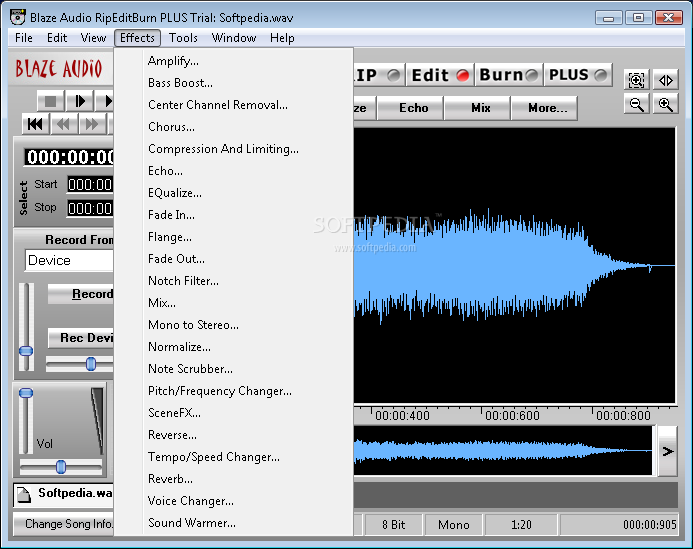Click Change Song Info button
The height and width of the screenshot is (549, 693).
(x=63, y=524)
